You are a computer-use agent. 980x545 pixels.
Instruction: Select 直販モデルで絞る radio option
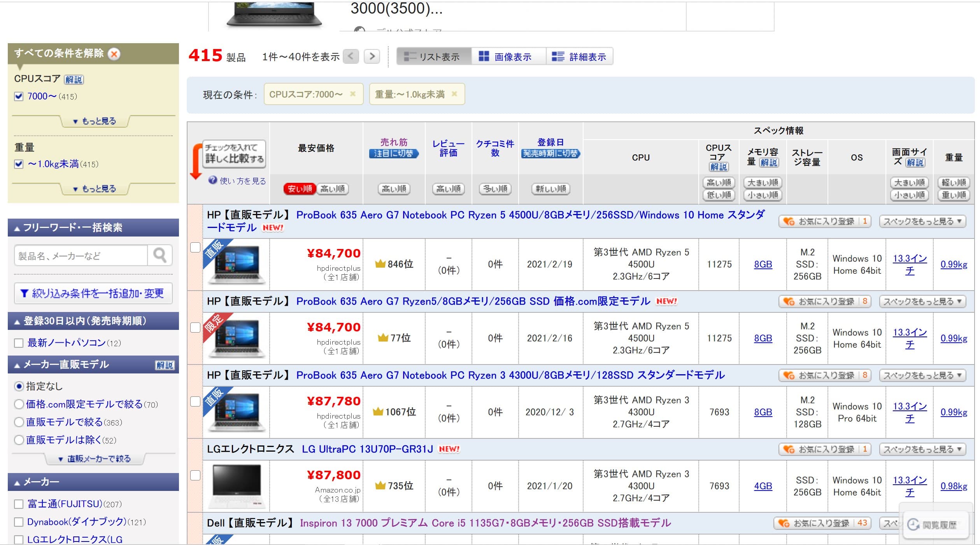point(19,422)
